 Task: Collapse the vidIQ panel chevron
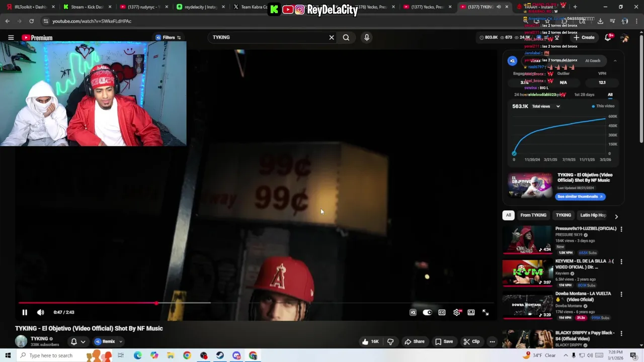pyautogui.click(x=615, y=61)
